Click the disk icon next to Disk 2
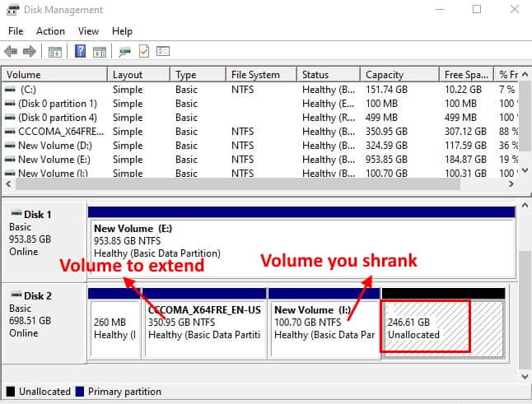The image size is (532, 404). [16, 295]
